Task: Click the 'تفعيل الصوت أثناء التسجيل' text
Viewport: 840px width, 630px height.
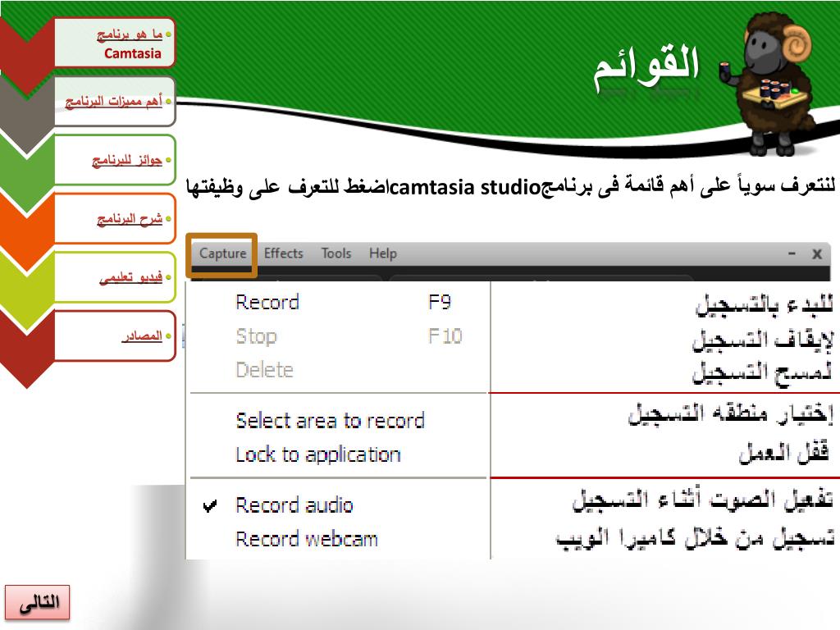Action: pyautogui.click(x=703, y=500)
